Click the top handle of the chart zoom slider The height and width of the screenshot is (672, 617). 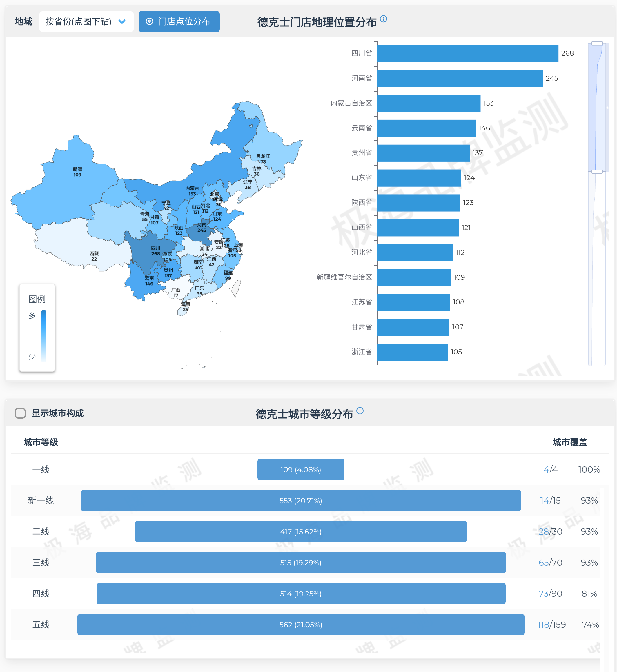point(597,43)
